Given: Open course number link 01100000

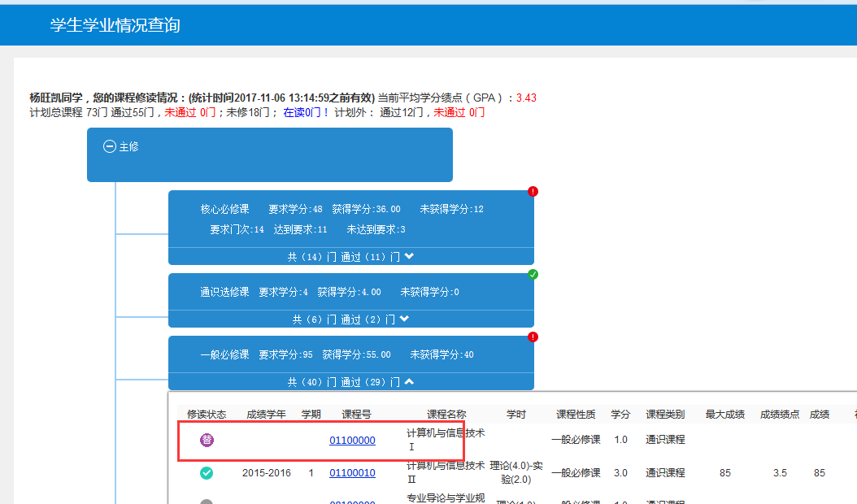Looking at the screenshot, I should pyautogui.click(x=352, y=441).
